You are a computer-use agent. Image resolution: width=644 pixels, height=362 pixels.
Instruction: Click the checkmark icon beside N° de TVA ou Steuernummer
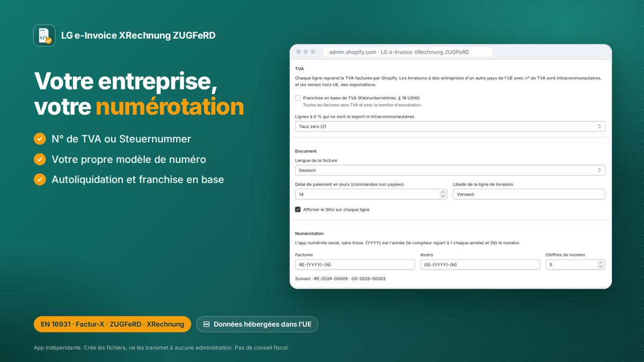[x=40, y=139]
